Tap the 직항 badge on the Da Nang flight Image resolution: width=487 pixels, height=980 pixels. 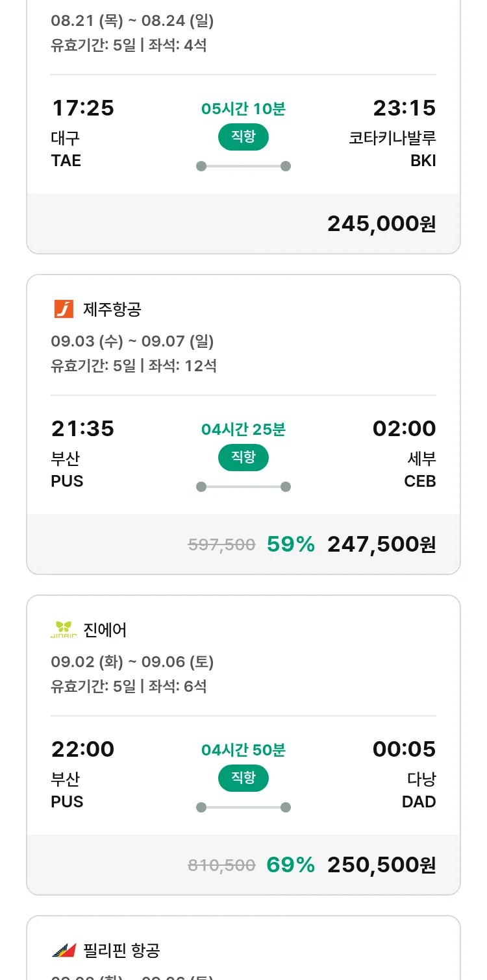tap(243, 778)
